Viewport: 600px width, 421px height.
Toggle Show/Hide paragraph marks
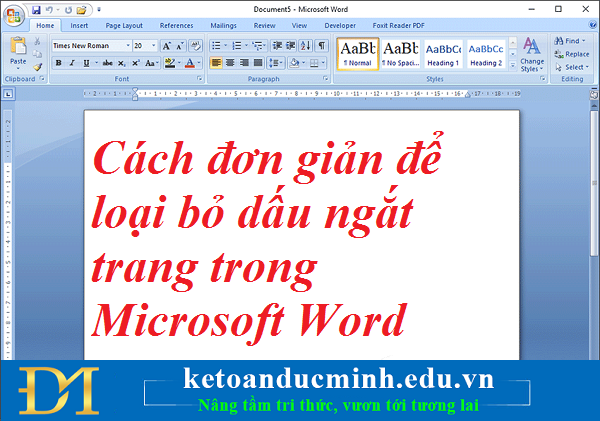point(322,46)
